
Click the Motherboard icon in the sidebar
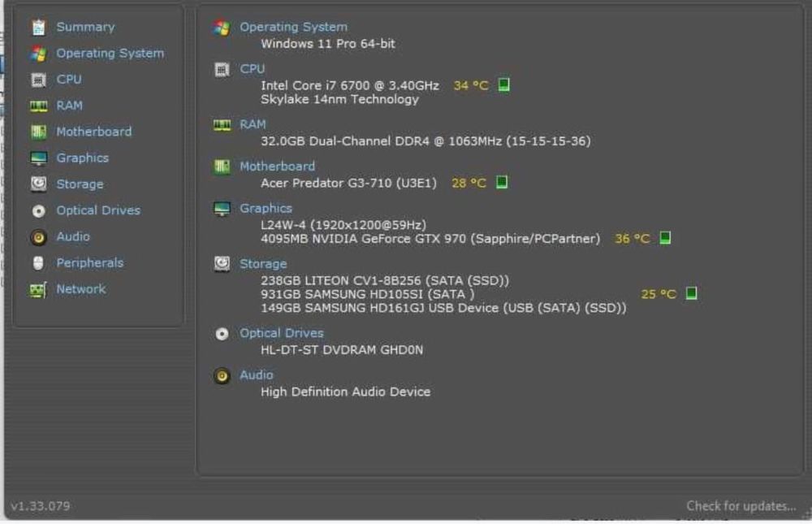click(38, 132)
